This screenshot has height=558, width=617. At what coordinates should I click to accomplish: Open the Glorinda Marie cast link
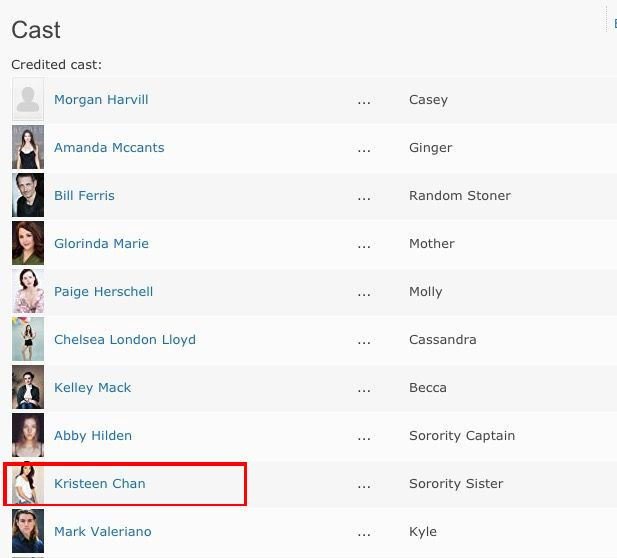[101, 244]
